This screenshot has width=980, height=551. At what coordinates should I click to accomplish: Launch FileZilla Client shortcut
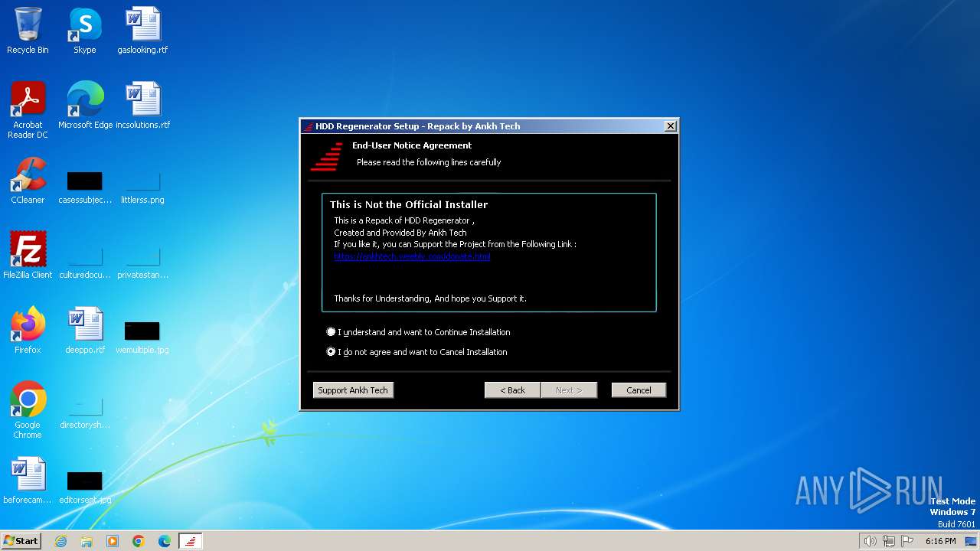point(28,255)
